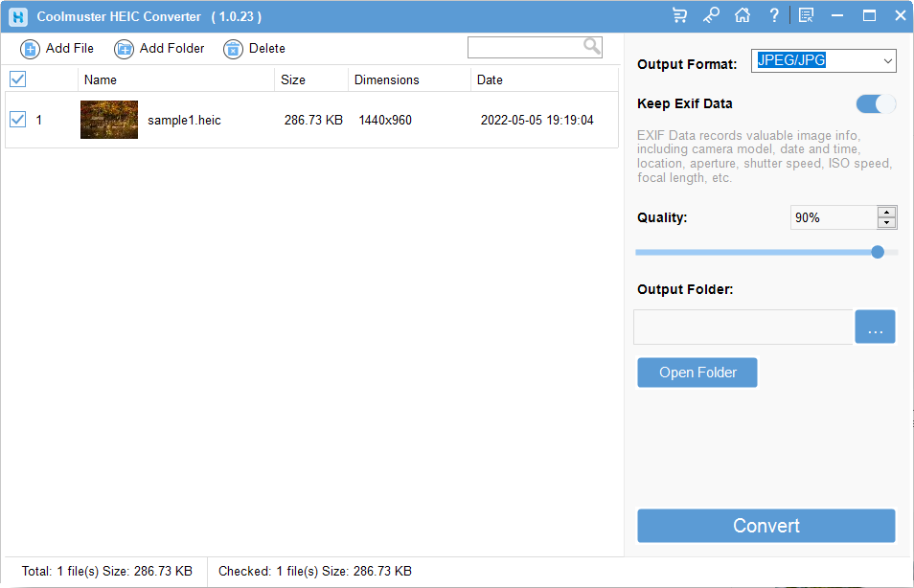This screenshot has width=914, height=588.
Task: Click the Delete icon button
Action: (x=231, y=48)
